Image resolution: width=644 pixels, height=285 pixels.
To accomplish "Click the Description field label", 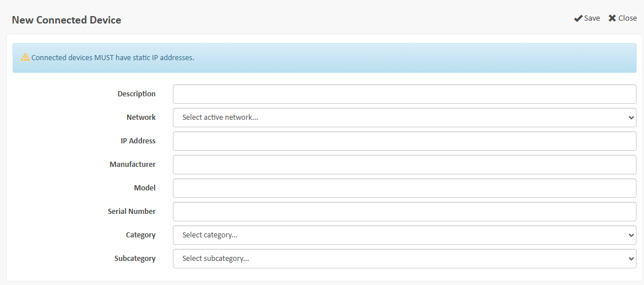I will coord(136,94).
